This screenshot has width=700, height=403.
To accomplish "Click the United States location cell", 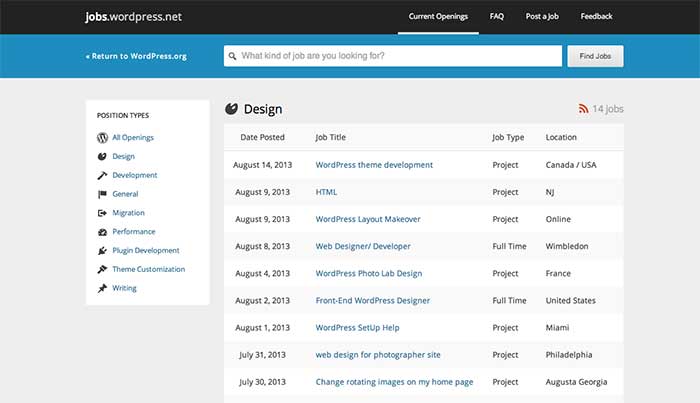I will [x=571, y=301].
